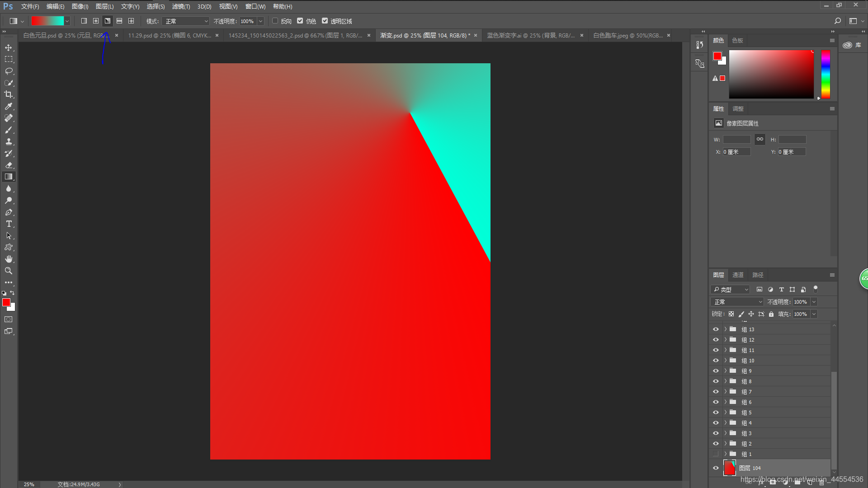The height and width of the screenshot is (488, 868).
Task: Open layer filter type (类型) dropdown
Action: 731,290
